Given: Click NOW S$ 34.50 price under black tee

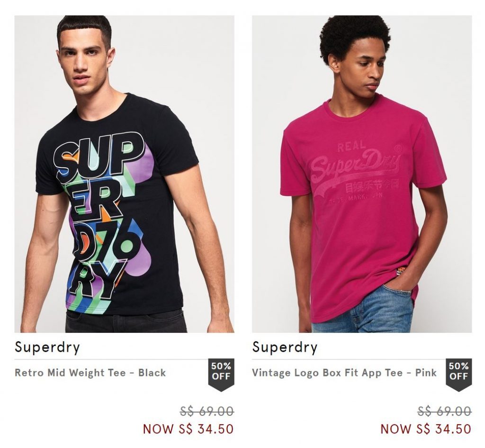Looking at the screenshot, I should [188, 429].
